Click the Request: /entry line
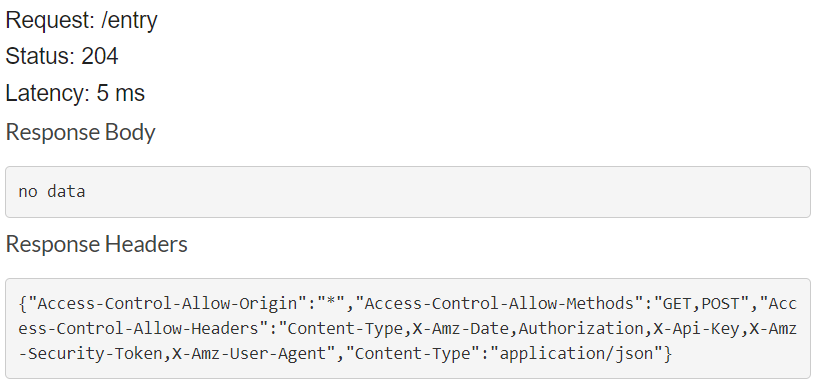 click(81, 21)
